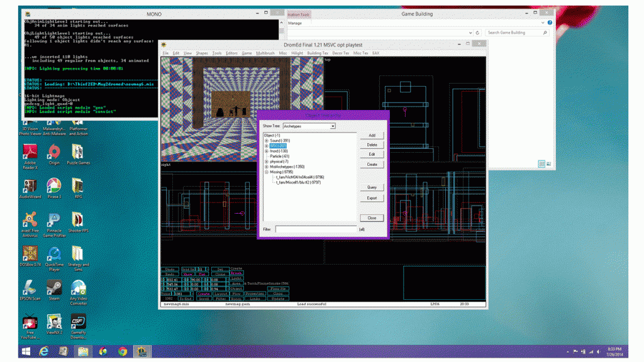Select the Origin desktop icon
The image size is (644, 362).
click(x=53, y=152)
